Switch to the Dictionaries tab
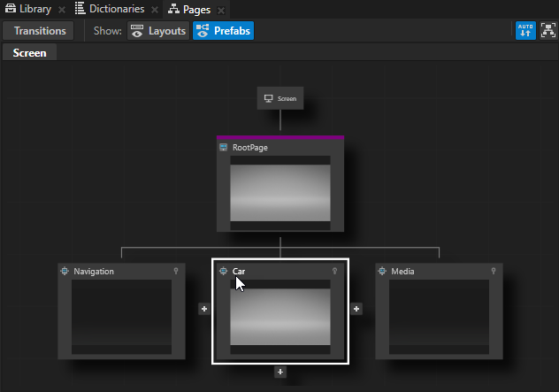 click(110, 9)
